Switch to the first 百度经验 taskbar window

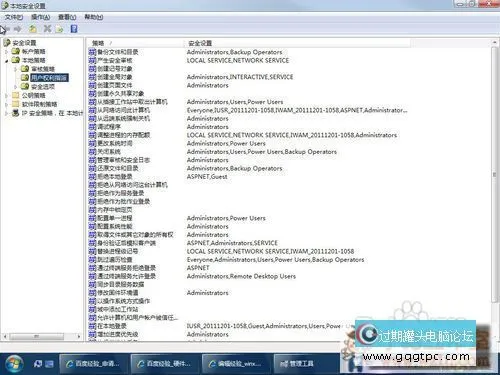click(x=93, y=363)
